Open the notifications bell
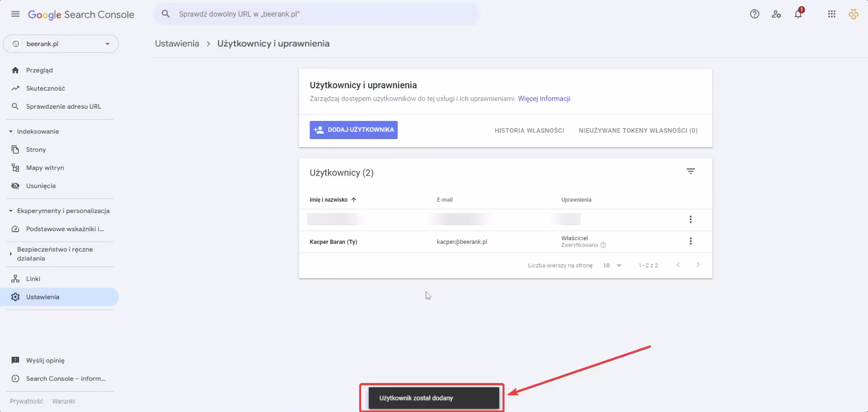 [x=798, y=14]
